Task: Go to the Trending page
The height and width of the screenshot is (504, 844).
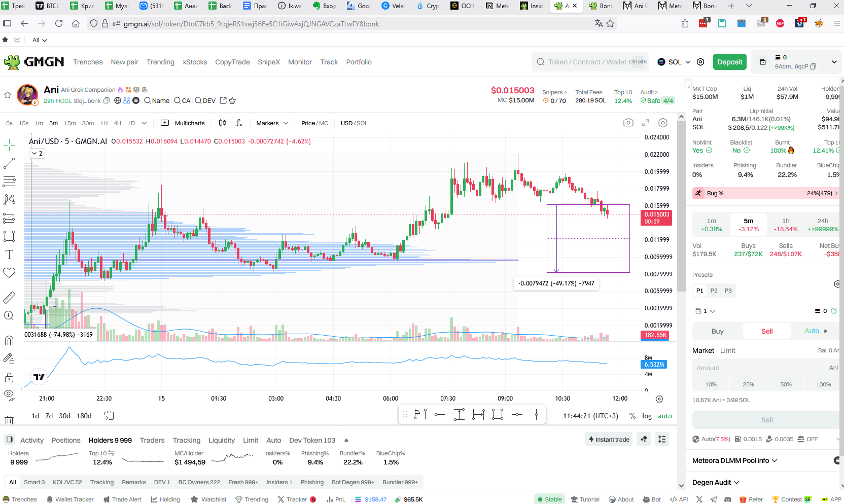Action: [160, 62]
